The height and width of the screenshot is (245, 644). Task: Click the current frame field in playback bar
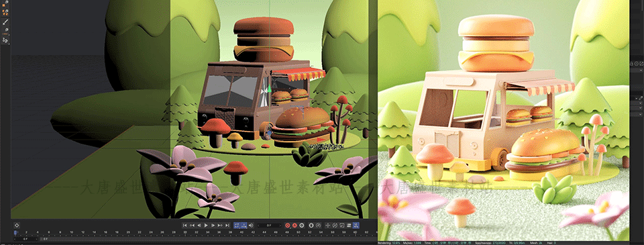coord(269,226)
